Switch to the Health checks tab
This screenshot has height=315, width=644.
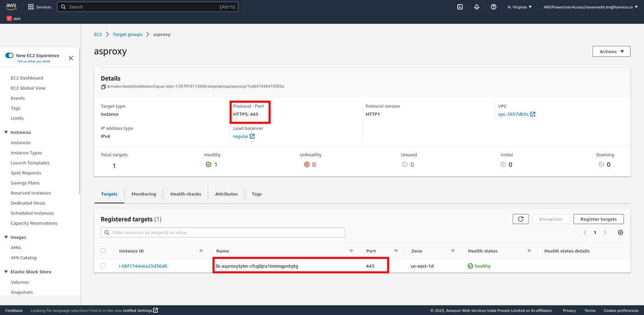tap(185, 194)
